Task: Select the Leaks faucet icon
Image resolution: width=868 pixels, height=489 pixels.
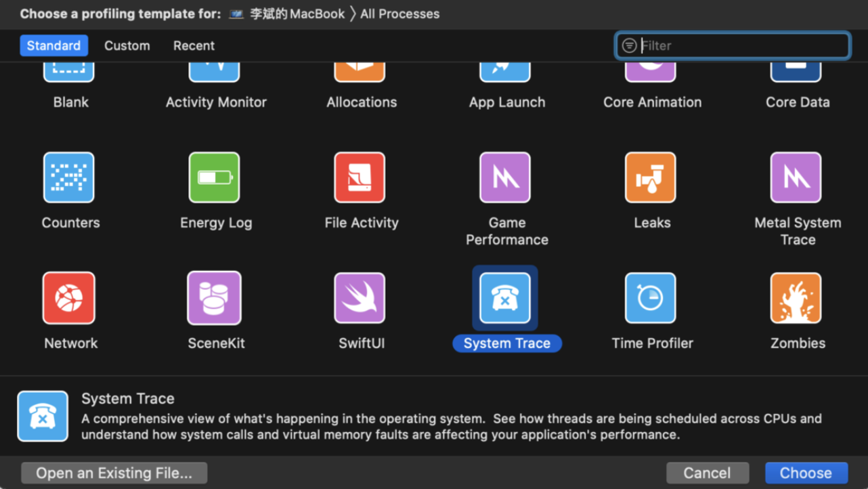Action: 650,177
